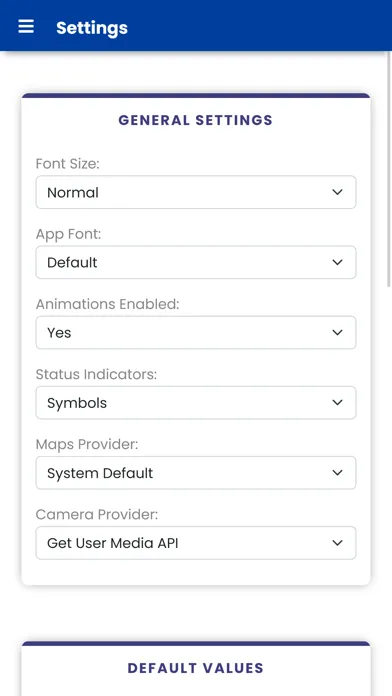Open Maps Provider dropdown showing System Default
Screen dimensions: 392x696
[196, 473]
